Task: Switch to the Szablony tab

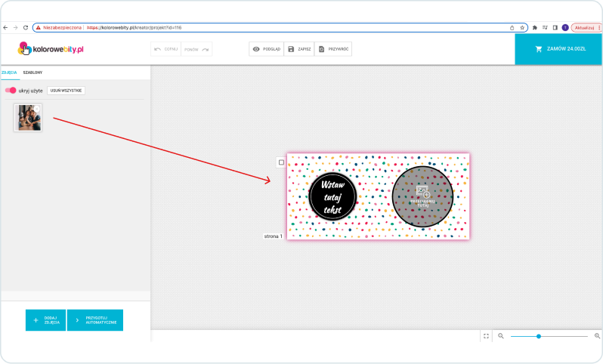Action: click(32, 72)
